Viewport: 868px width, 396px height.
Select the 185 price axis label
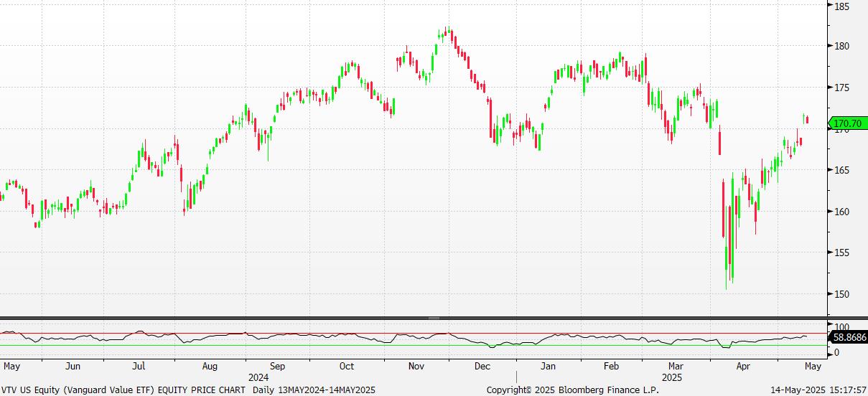pos(841,6)
